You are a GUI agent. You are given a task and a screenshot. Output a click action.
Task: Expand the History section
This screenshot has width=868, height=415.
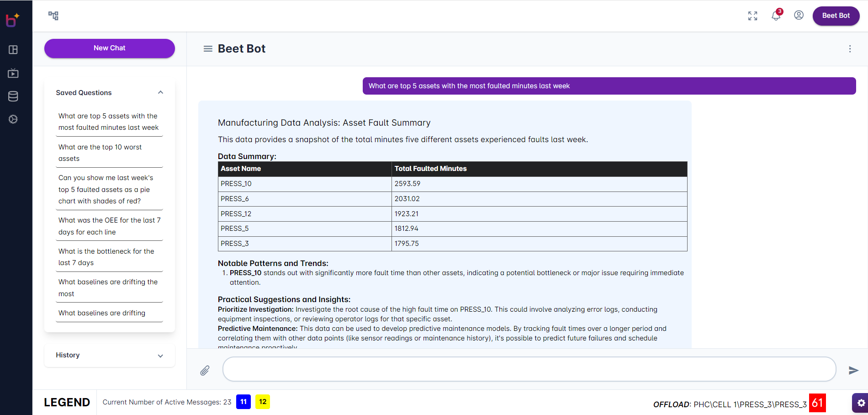pos(160,356)
